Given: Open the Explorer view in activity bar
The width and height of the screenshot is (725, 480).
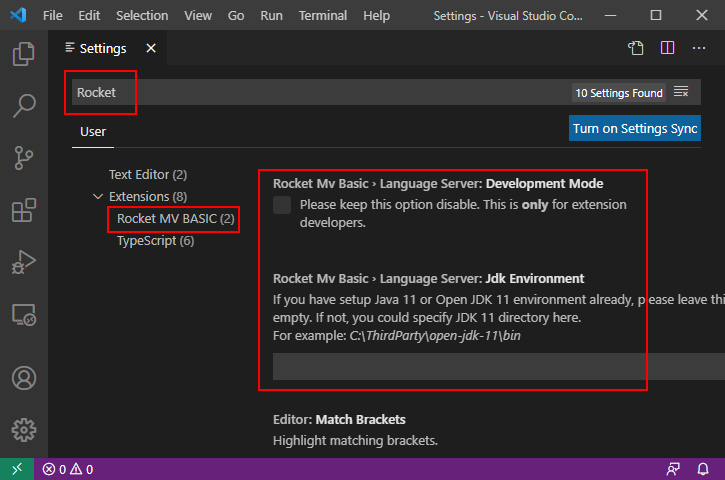Looking at the screenshot, I should [23, 53].
